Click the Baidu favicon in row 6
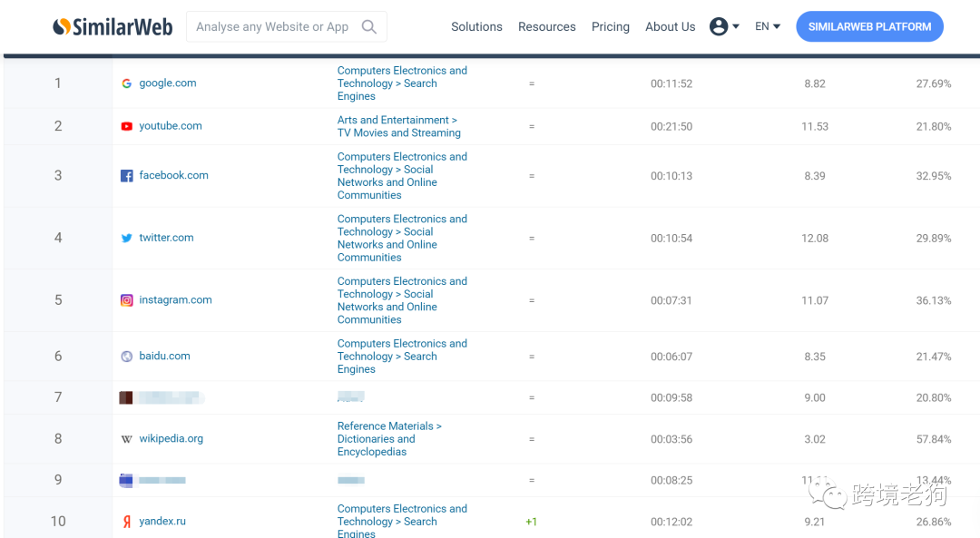980x538 pixels. coord(126,357)
